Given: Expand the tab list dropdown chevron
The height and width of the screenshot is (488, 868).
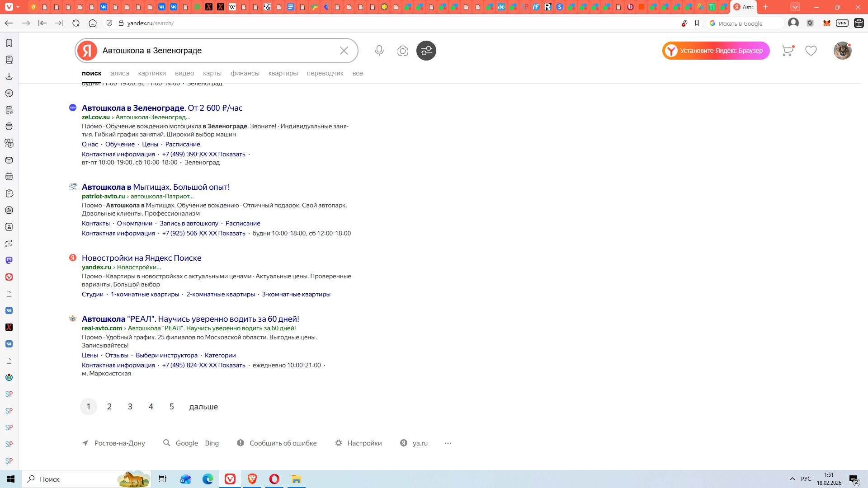Looking at the screenshot, I should point(795,7).
